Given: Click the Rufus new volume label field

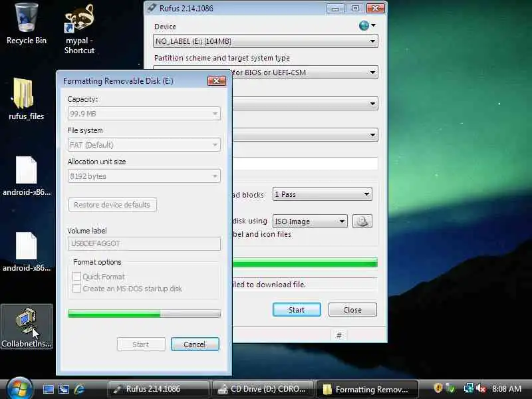Looking at the screenshot, I should (305, 164).
